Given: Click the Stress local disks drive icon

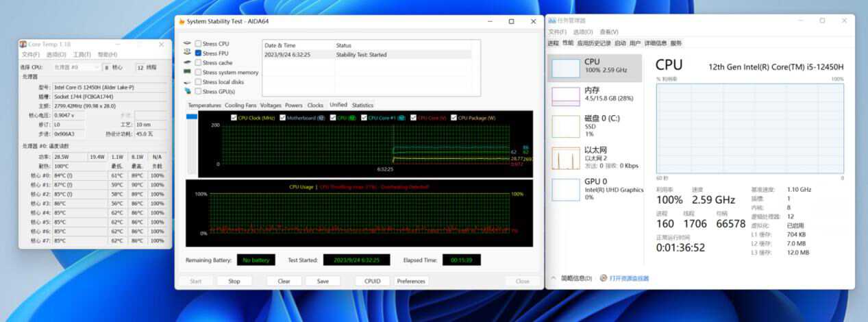Looking at the screenshot, I should [187, 82].
